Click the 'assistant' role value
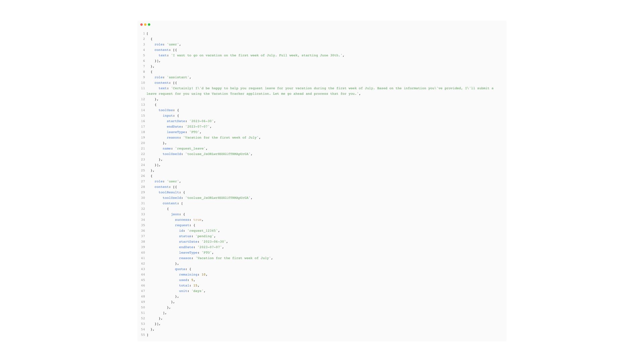 tap(179, 77)
